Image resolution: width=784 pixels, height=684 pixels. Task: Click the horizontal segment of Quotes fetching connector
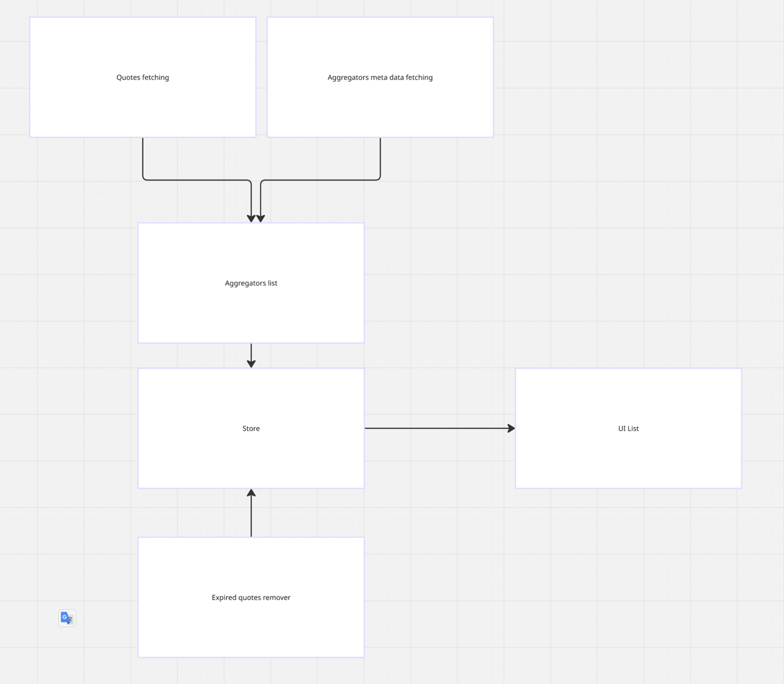click(x=197, y=180)
